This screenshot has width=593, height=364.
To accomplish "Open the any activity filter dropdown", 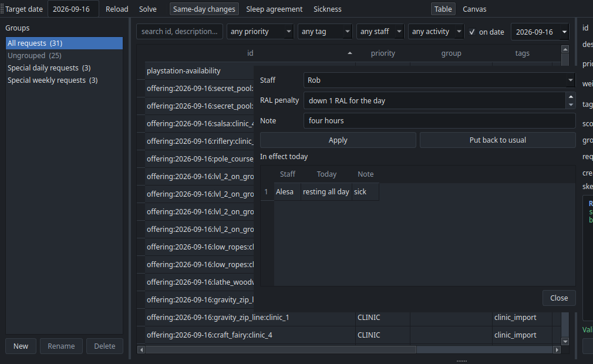I will tap(436, 32).
